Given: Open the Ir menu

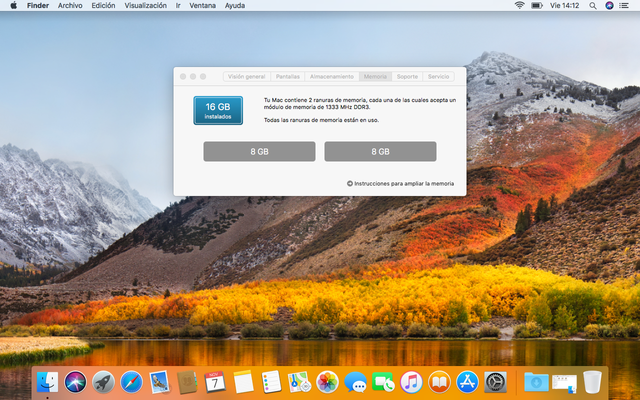Looking at the screenshot, I should pos(178,5).
